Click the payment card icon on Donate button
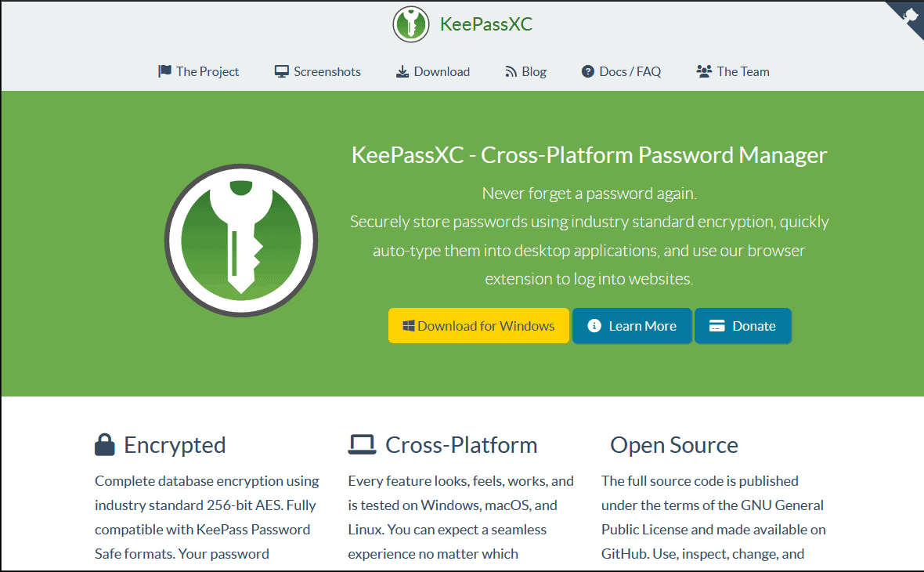 coord(717,325)
